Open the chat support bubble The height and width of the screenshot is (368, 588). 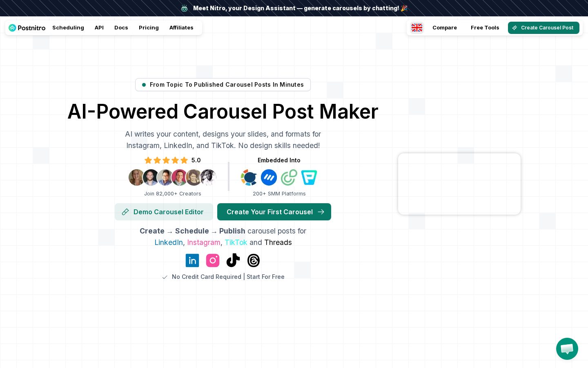pos(567,349)
